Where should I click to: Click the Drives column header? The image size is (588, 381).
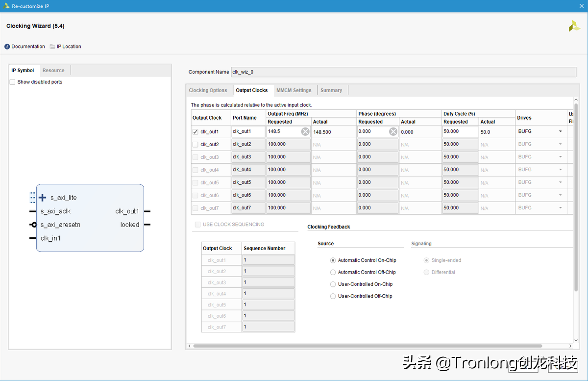[x=540, y=118]
